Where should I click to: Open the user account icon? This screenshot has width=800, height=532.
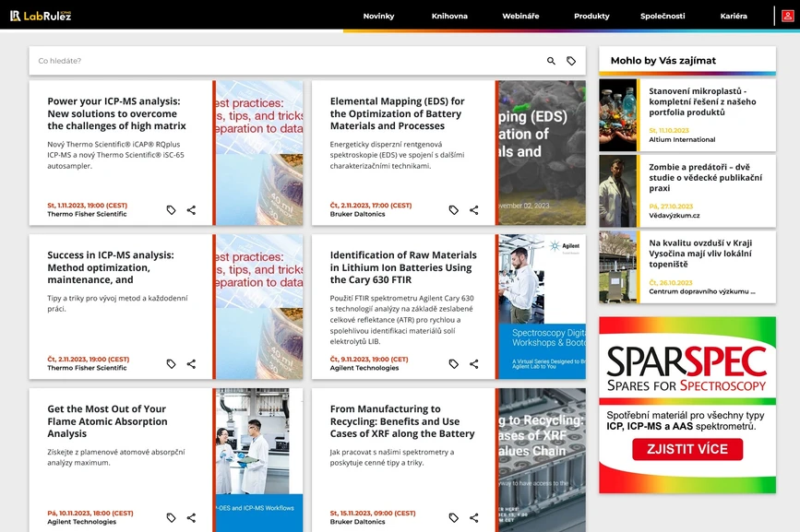pos(788,16)
